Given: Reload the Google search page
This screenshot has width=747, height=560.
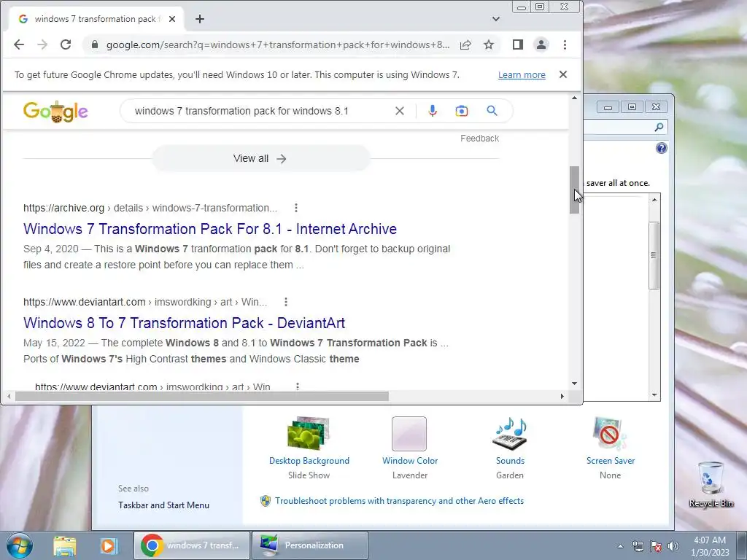Looking at the screenshot, I should click(x=66, y=44).
